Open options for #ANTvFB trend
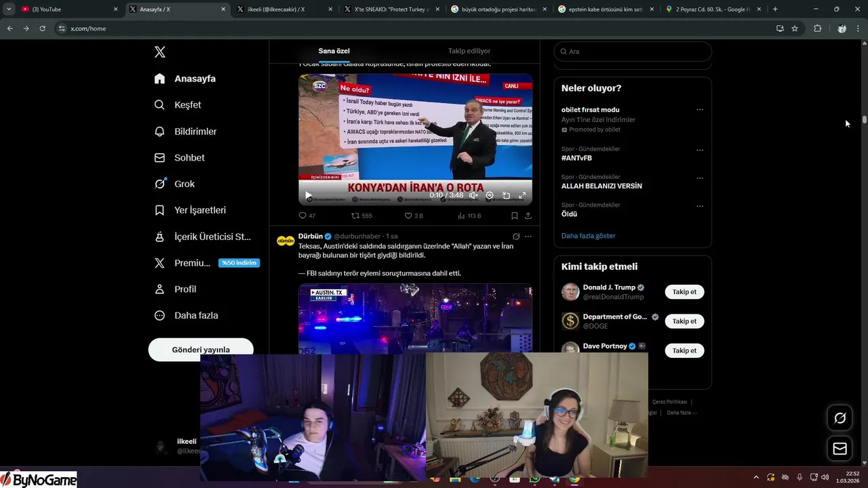Viewport: 868px width, 488px height. coord(700,150)
